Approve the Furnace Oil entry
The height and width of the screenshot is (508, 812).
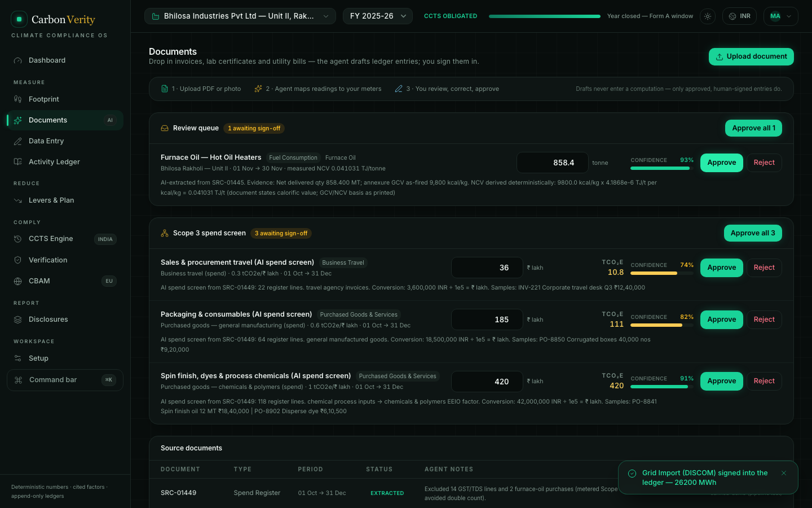722,163
